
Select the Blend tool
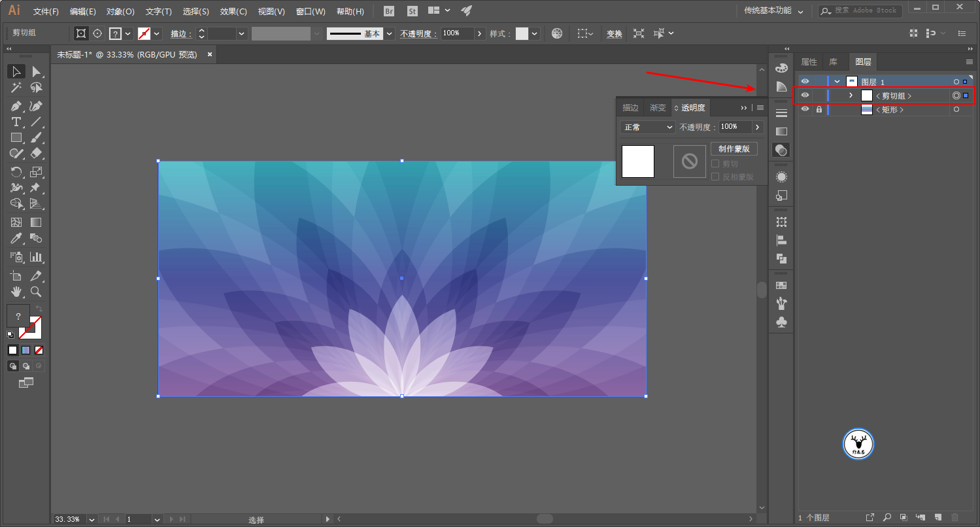point(37,238)
